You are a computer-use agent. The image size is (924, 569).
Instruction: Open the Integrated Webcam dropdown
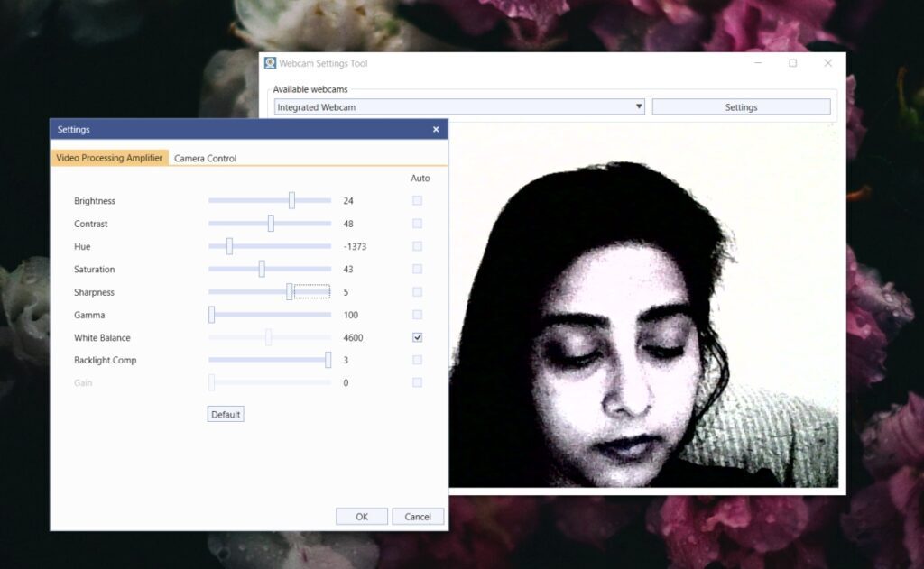click(457, 106)
